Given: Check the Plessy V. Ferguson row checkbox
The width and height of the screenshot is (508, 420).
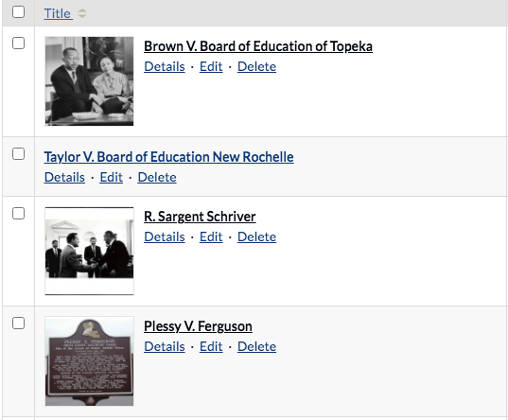Looking at the screenshot, I should [x=18, y=324].
